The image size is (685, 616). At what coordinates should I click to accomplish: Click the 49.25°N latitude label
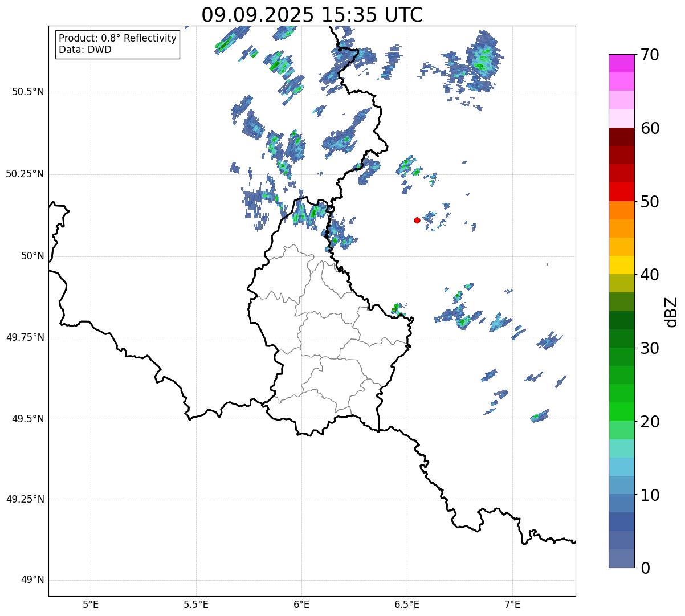click(25, 500)
